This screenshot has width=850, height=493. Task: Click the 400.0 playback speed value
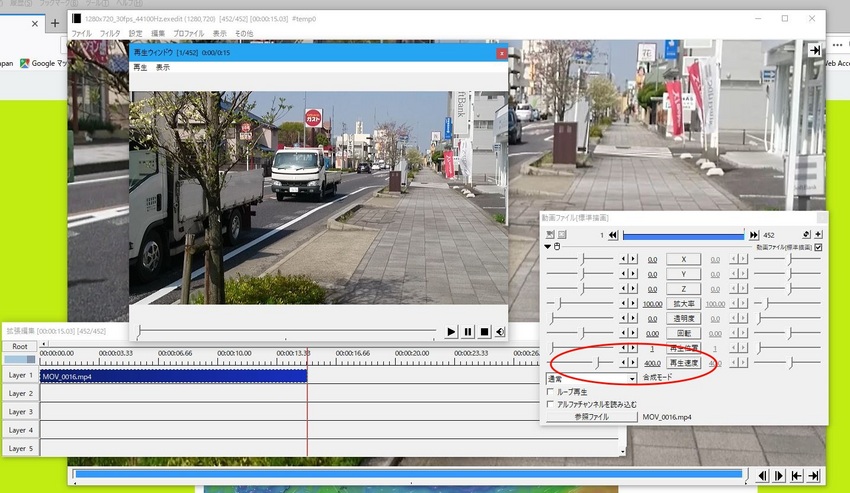652,363
